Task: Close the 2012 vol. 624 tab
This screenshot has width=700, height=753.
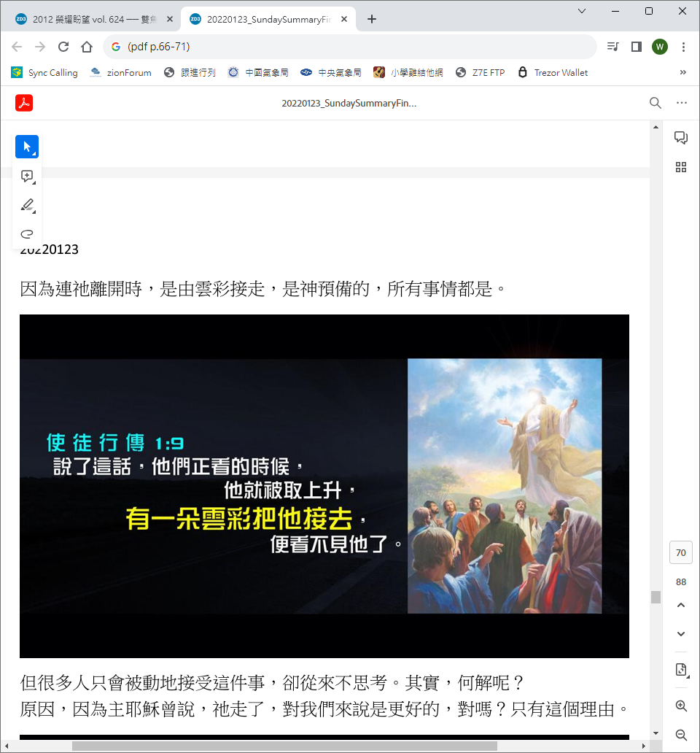Action: (169, 19)
